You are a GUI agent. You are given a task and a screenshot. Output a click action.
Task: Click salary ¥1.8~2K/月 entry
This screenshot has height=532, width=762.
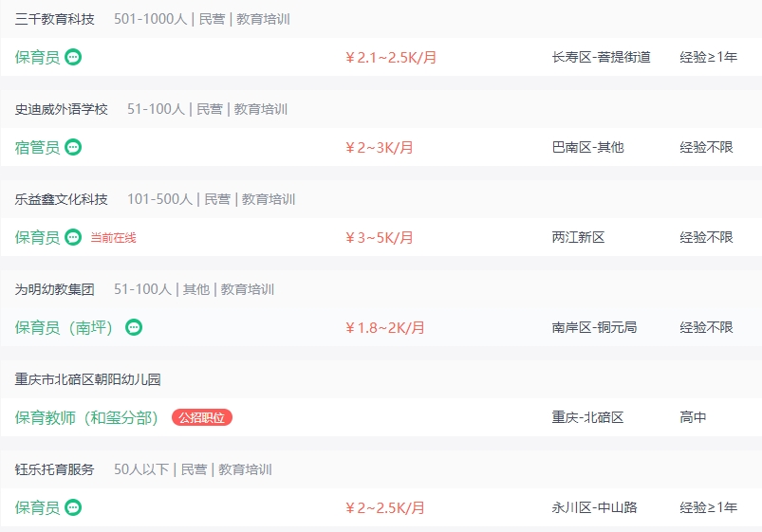[385, 327]
